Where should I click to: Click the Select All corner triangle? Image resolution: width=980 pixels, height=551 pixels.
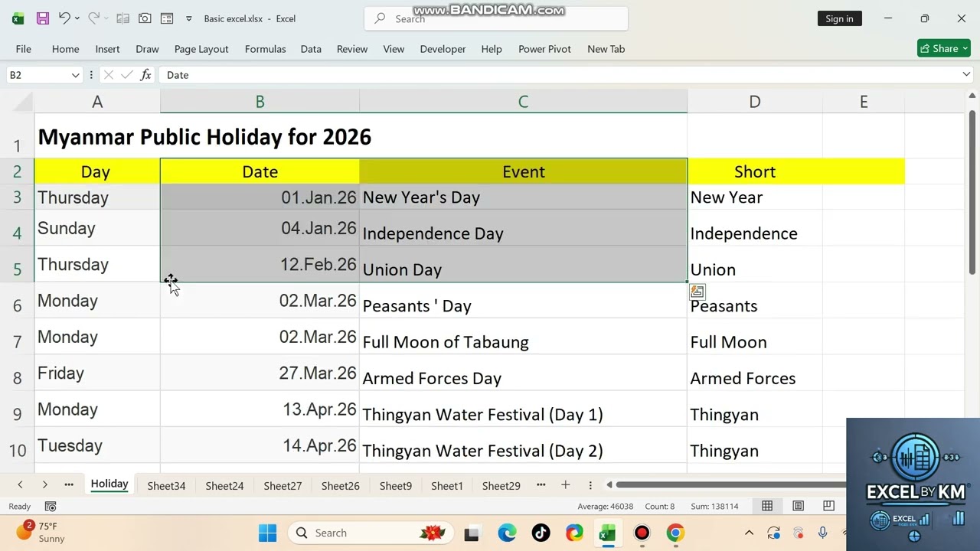tap(23, 102)
